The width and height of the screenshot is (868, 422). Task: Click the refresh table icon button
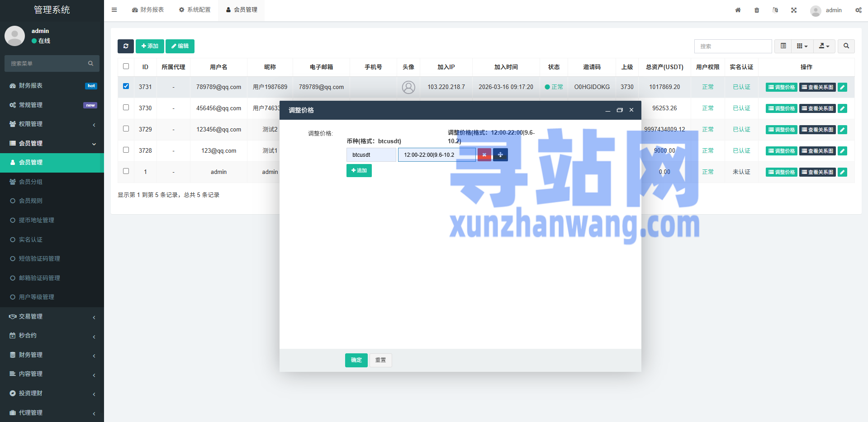click(126, 46)
